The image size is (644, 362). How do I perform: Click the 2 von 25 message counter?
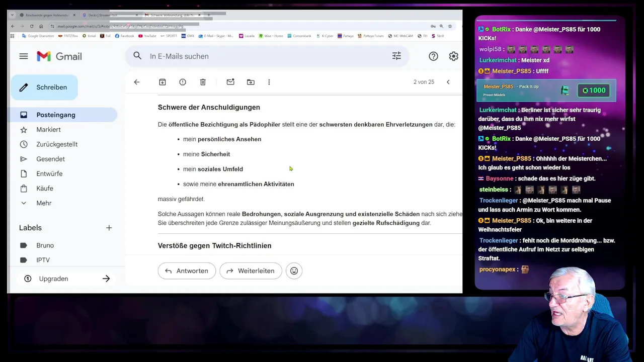click(x=424, y=82)
